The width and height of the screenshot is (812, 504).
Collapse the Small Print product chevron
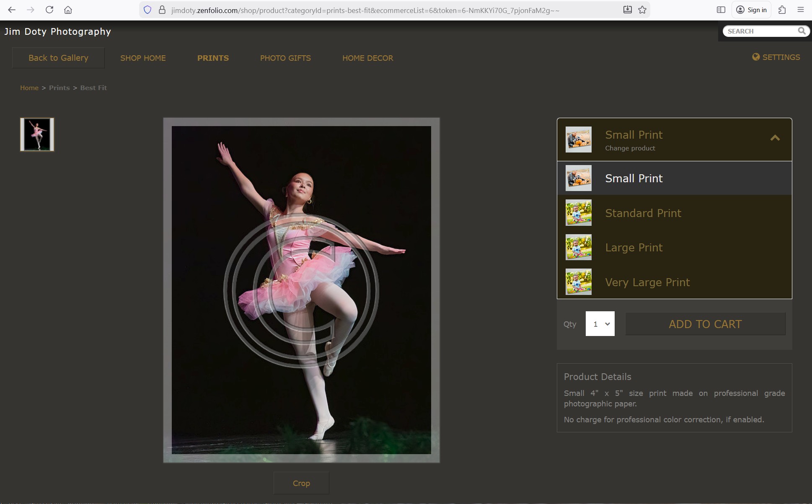775,138
